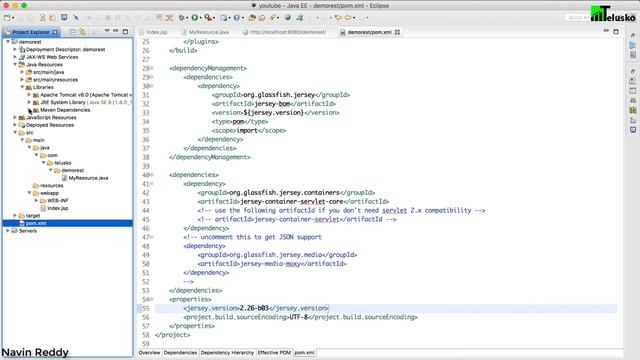The height and width of the screenshot is (360, 640).
Task: Expand the WEB-INF folder
Action: click(37, 200)
